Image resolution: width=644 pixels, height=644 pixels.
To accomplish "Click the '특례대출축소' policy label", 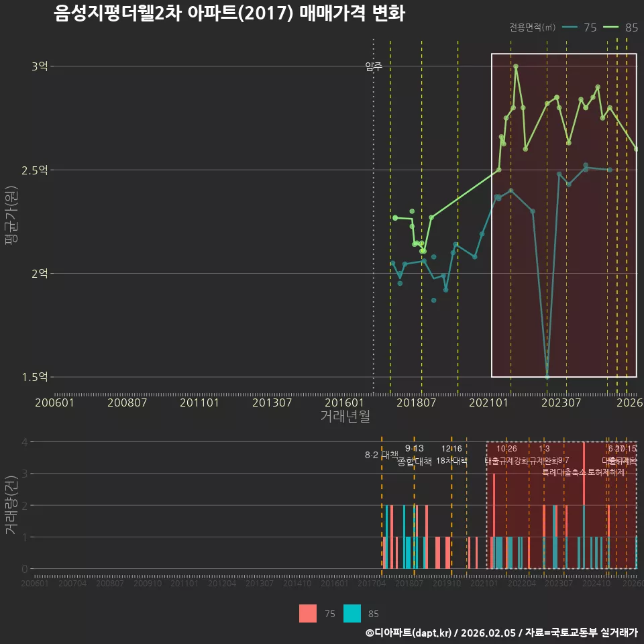I will [x=564, y=472].
